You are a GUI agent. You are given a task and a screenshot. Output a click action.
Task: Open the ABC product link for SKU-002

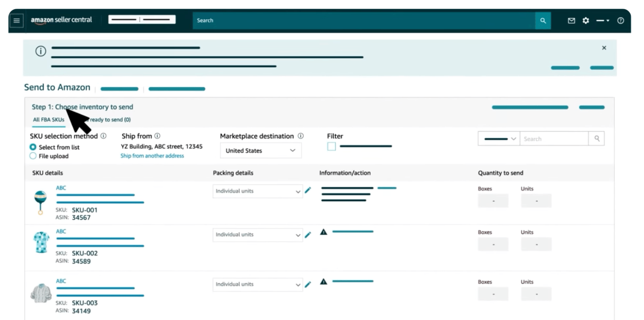61,232
